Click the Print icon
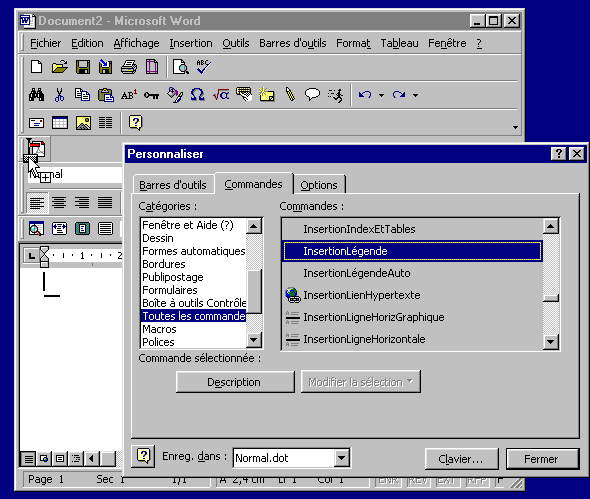The image size is (590, 499). tap(129, 67)
